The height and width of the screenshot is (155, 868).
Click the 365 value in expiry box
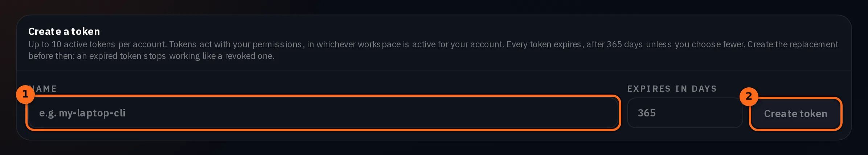647,113
